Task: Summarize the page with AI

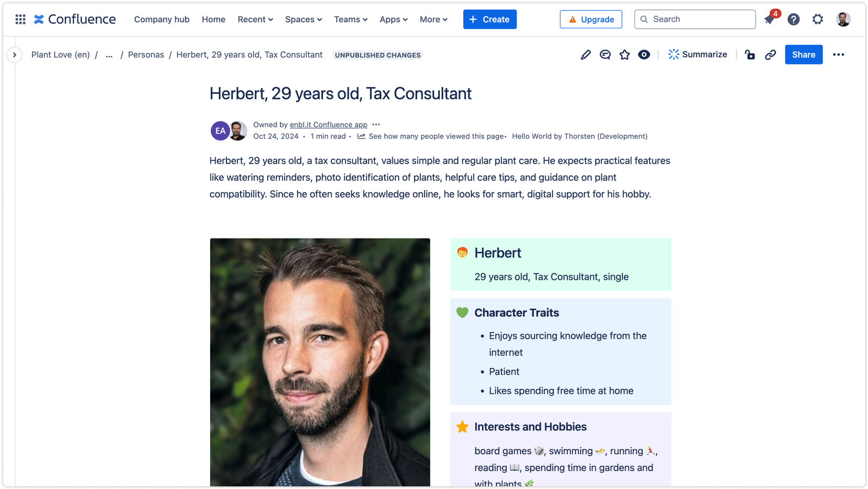Action: 697,54
